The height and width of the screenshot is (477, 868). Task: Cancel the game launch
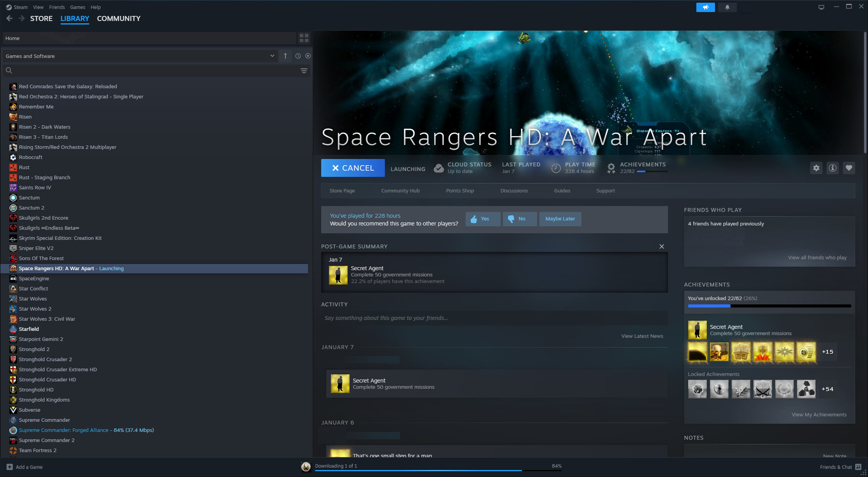[x=353, y=168]
